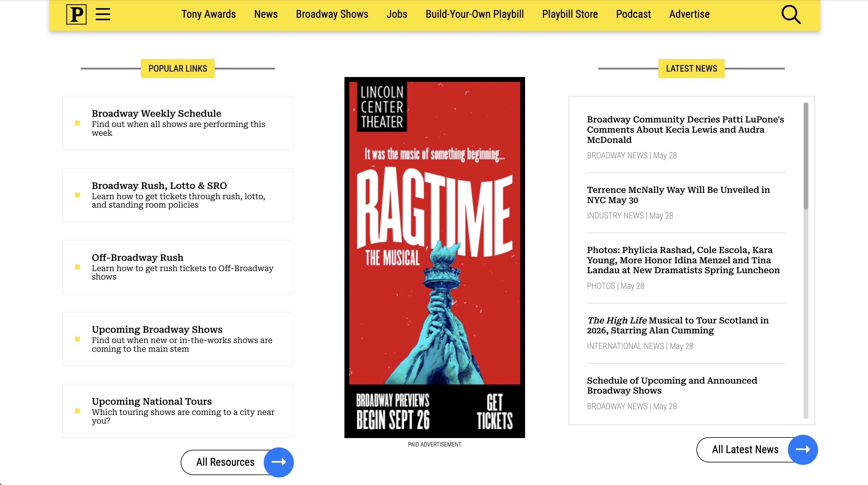Click GET TICKETS on Ragtime ad

point(494,412)
